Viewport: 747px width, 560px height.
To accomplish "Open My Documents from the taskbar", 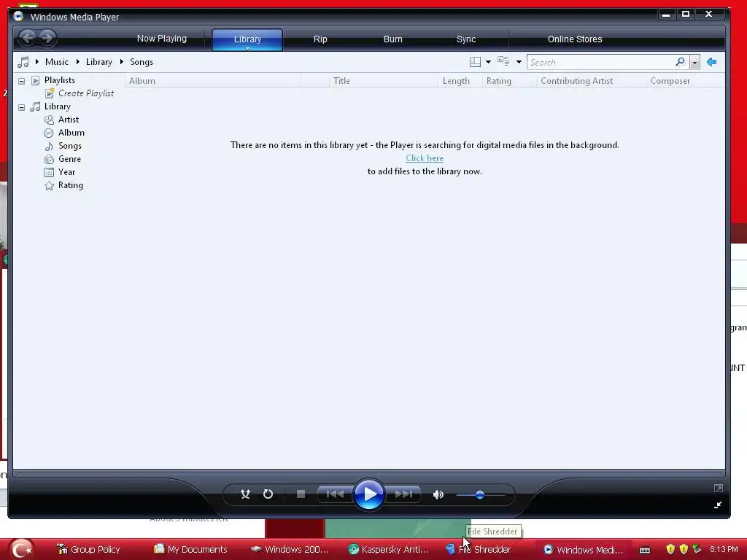I will coord(191,550).
